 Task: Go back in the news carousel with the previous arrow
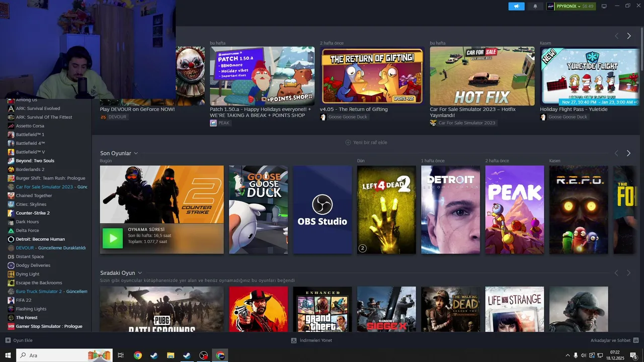617,36
